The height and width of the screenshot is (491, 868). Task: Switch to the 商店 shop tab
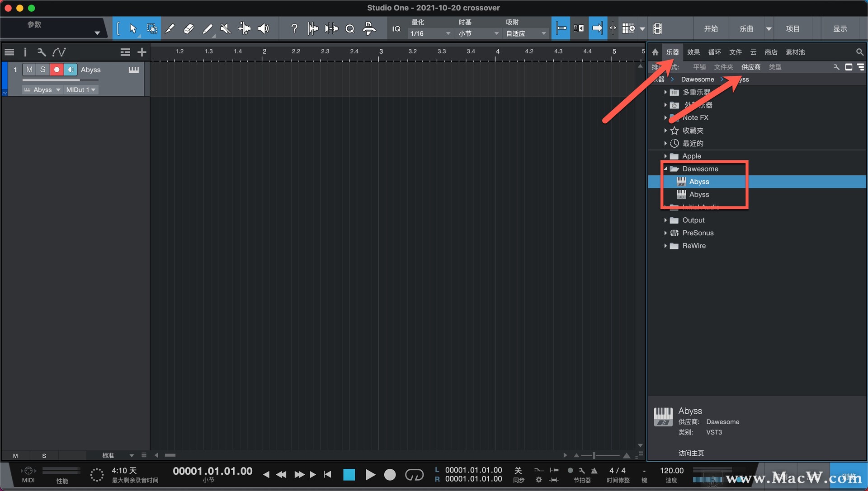pyautogui.click(x=771, y=52)
